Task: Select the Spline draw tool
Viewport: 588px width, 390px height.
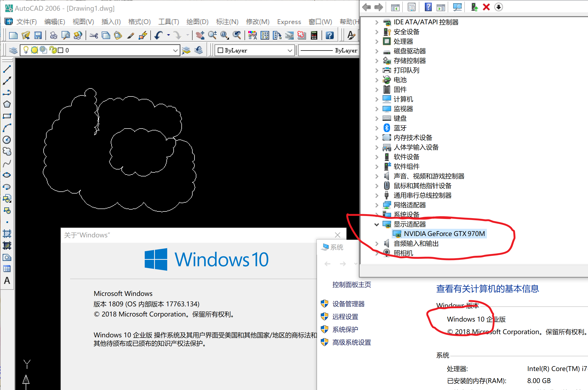Action: (7, 163)
